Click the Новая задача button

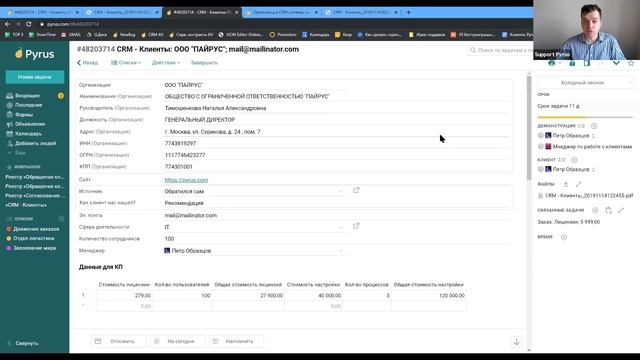tap(35, 77)
